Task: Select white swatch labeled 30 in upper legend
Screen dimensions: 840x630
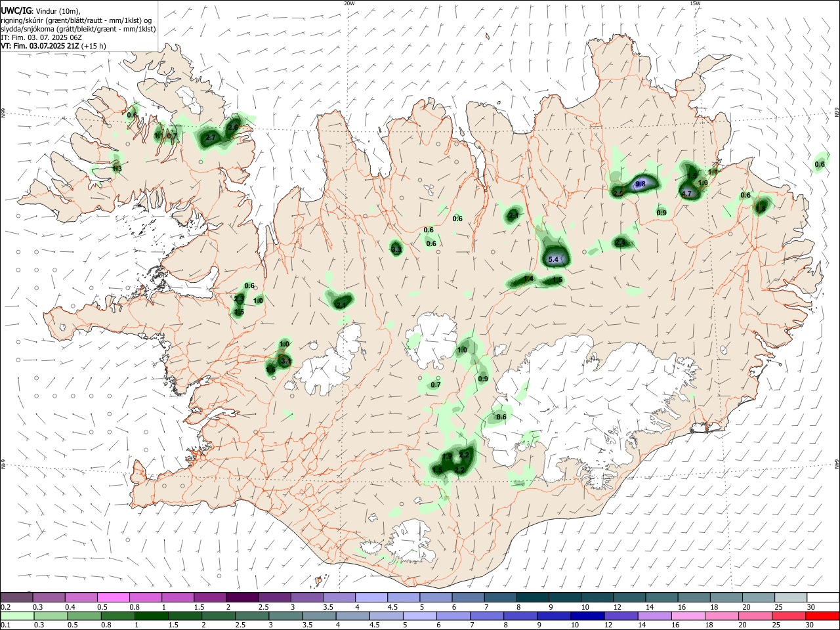Action: pyautogui.click(x=823, y=598)
